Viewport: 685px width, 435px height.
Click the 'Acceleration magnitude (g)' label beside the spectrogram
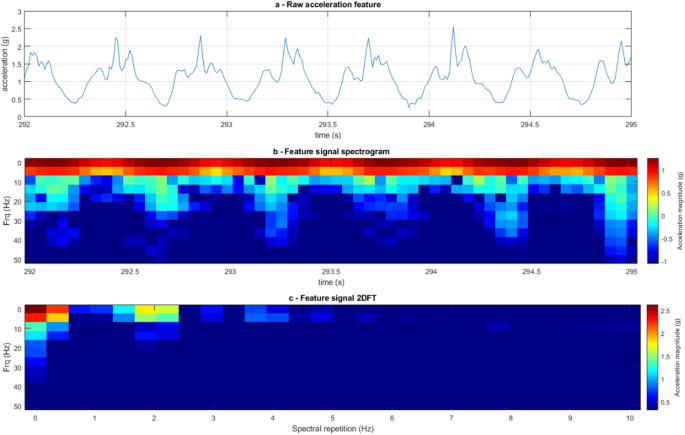click(x=680, y=210)
